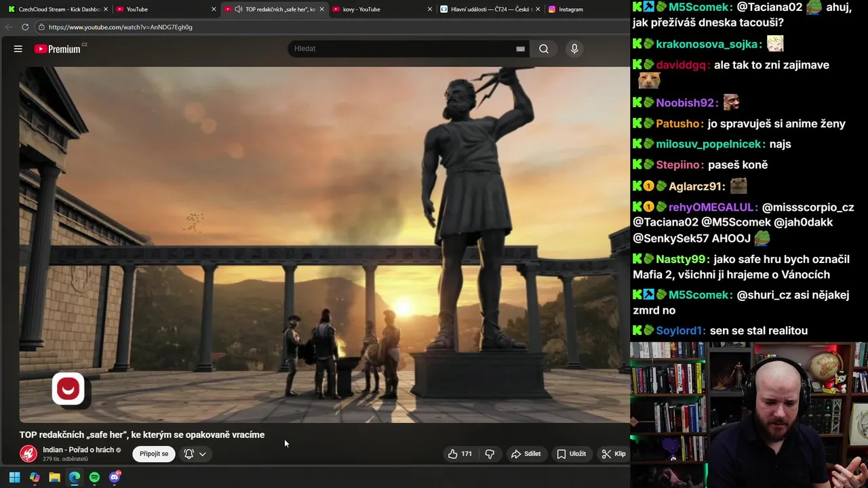Expand the notification options chevron
Image resolution: width=868 pixels, height=488 pixels.
pos(202,454)
